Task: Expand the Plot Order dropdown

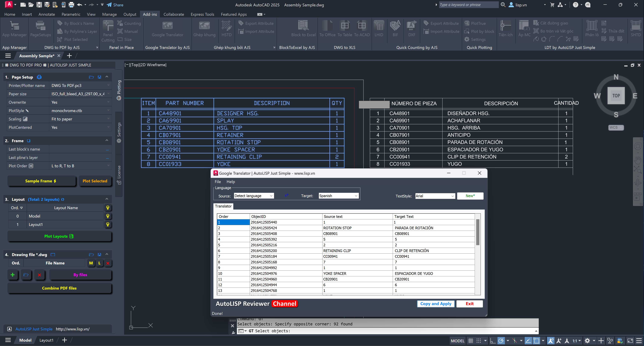Action: click(108, 166)
